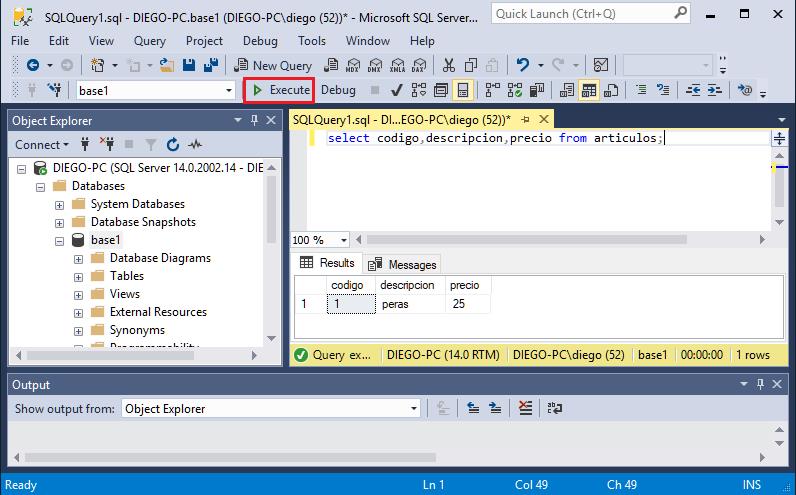Toggle Include Actual Execution Plan

tap(492, 90)
